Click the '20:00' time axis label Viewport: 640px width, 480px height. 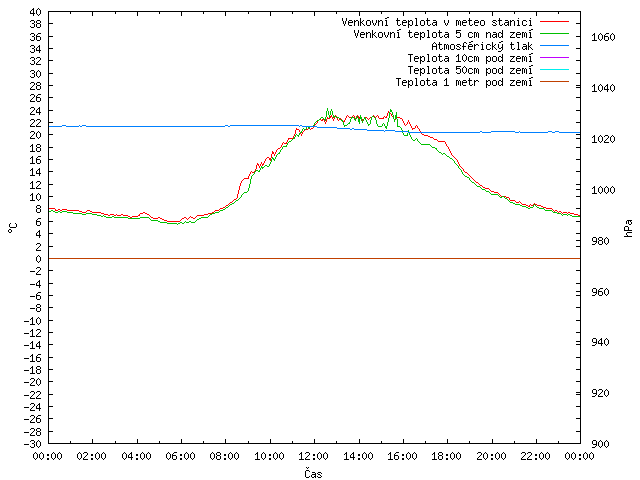pyautogui.click(x=491, y=456)
